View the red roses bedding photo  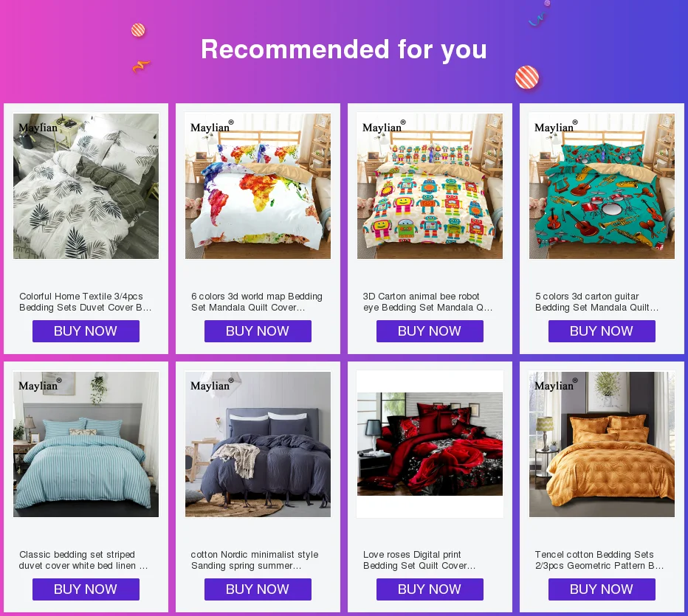(x=430, y=444)
